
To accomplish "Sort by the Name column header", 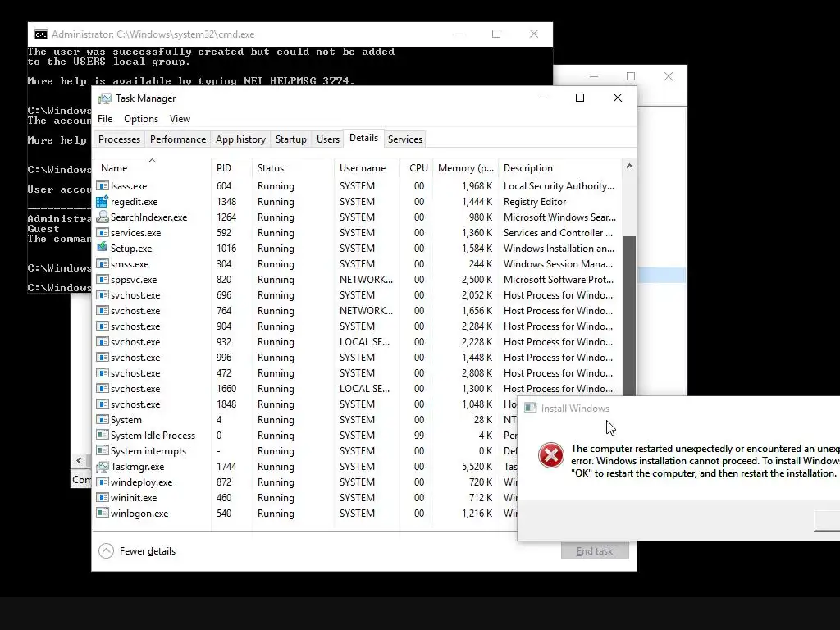I will (152, 167).
